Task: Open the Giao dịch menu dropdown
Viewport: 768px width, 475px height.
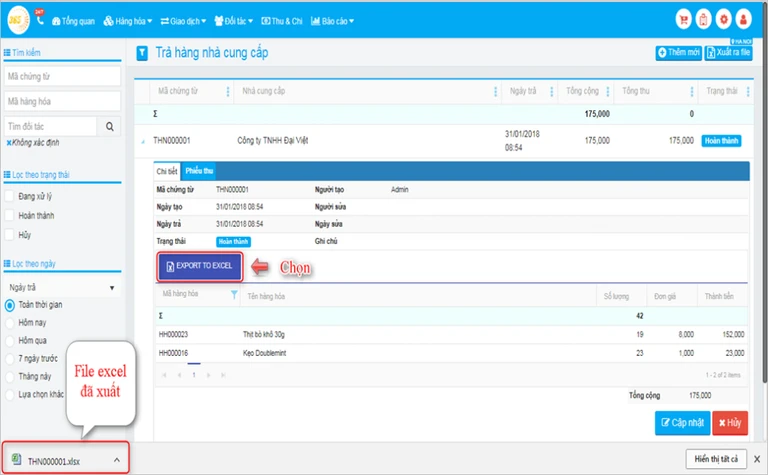Action: pyautogui.click(x=183, y=21)
